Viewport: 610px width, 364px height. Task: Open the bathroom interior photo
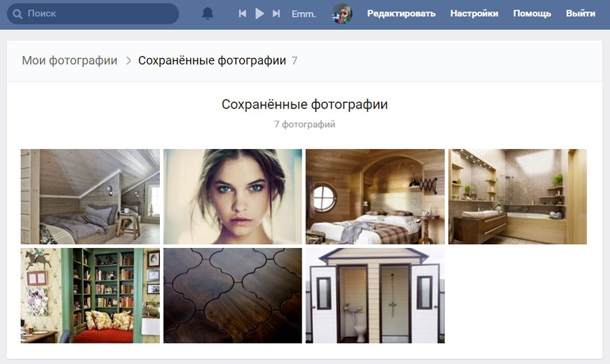[517, 197]
